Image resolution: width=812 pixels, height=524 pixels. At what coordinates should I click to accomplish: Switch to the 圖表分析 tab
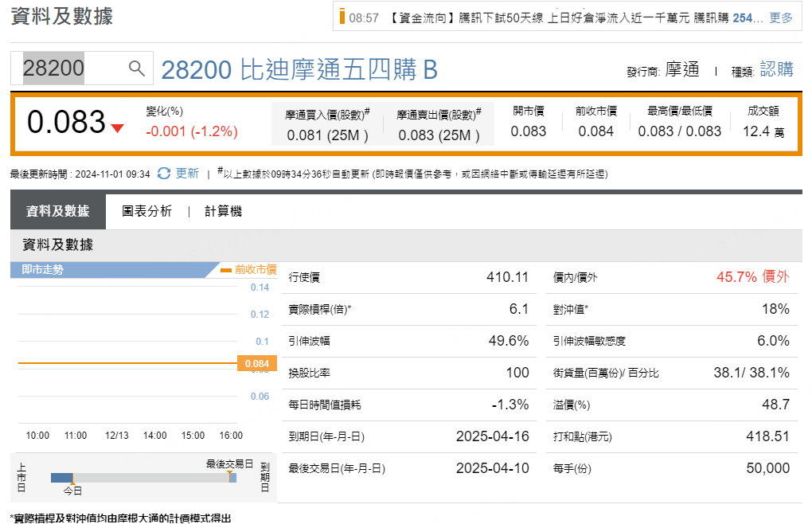[x=147, y=211]
